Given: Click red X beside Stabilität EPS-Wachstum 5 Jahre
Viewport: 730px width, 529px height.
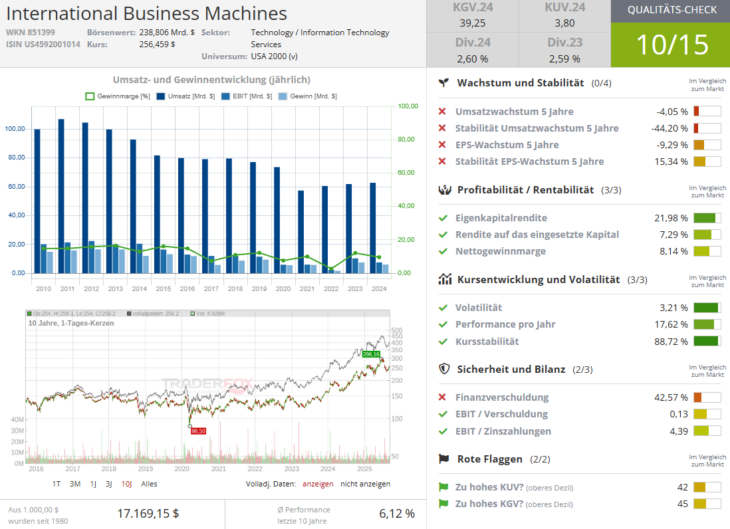Looking at the screenshot, I should click(442, 162).
